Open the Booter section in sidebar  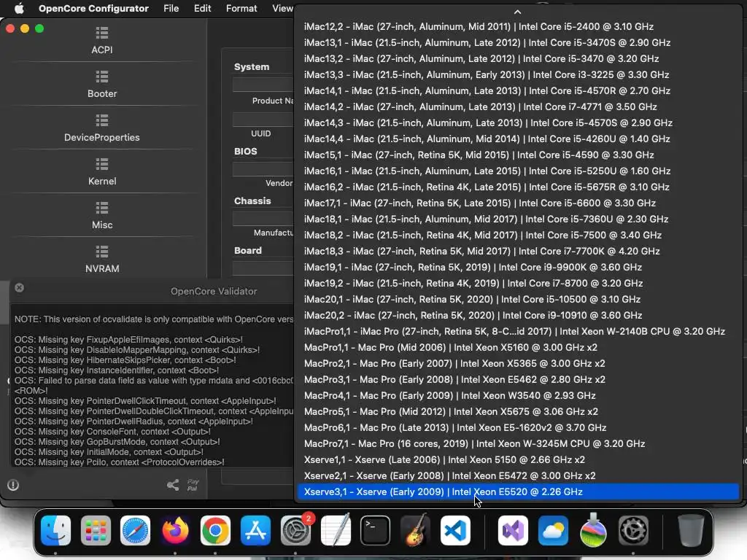(102, 85)
